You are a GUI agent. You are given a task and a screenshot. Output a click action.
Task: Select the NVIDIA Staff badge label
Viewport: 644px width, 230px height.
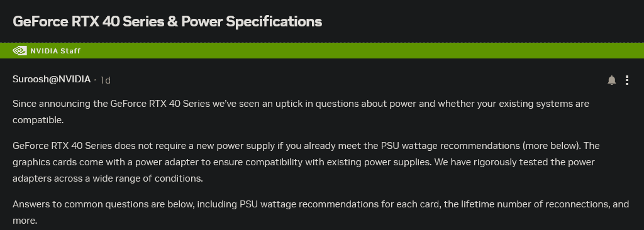(55, 51)
